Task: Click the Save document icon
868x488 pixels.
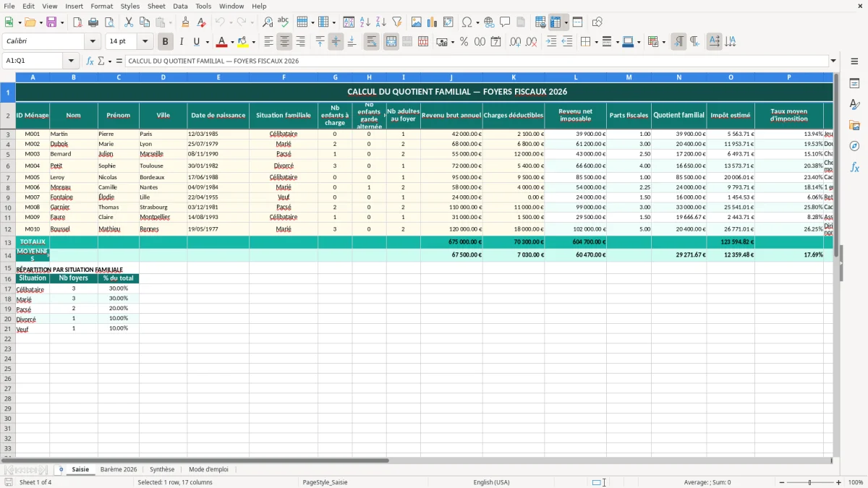Action: (x=51, y=22)
